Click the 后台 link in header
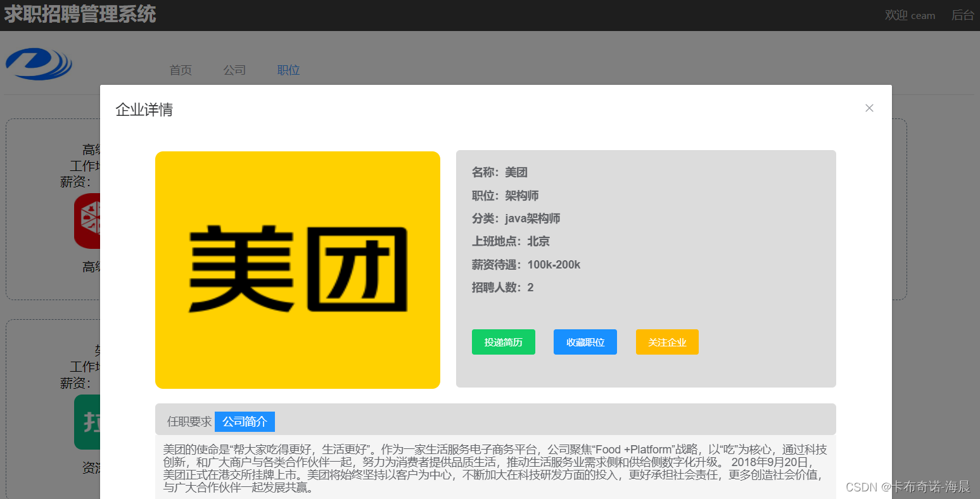Viewport: 980px width, 499px height. 963,15
